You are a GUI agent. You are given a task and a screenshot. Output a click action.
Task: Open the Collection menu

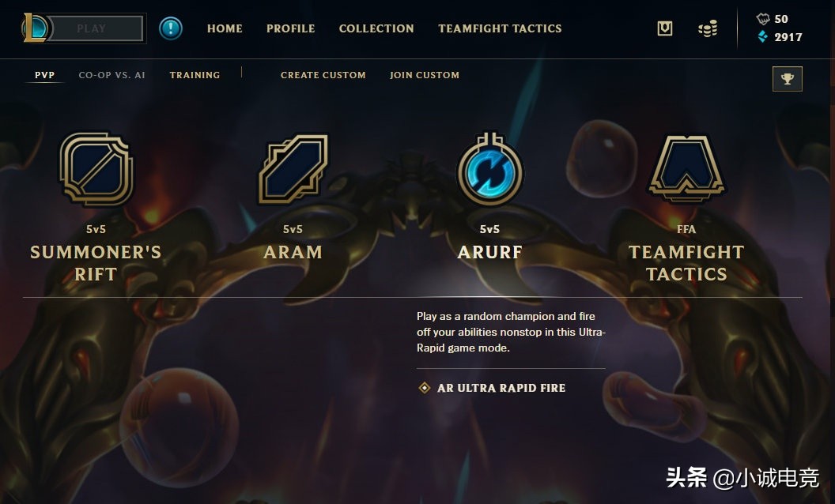[376, 28]
